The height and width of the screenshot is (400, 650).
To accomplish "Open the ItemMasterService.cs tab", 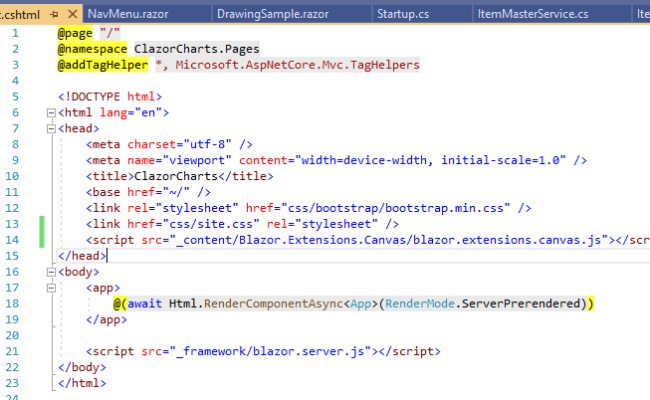I will tap(533, 14).
